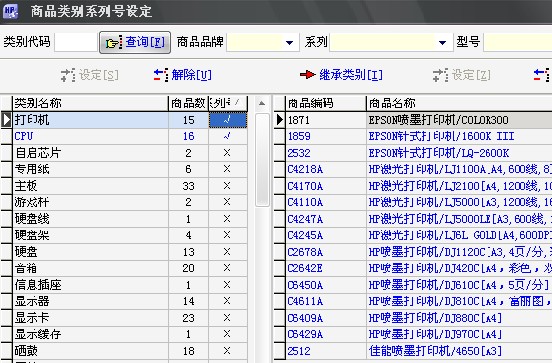Toggle the check mark in CPU row
552x363 pixels.
tap(228, 136)
